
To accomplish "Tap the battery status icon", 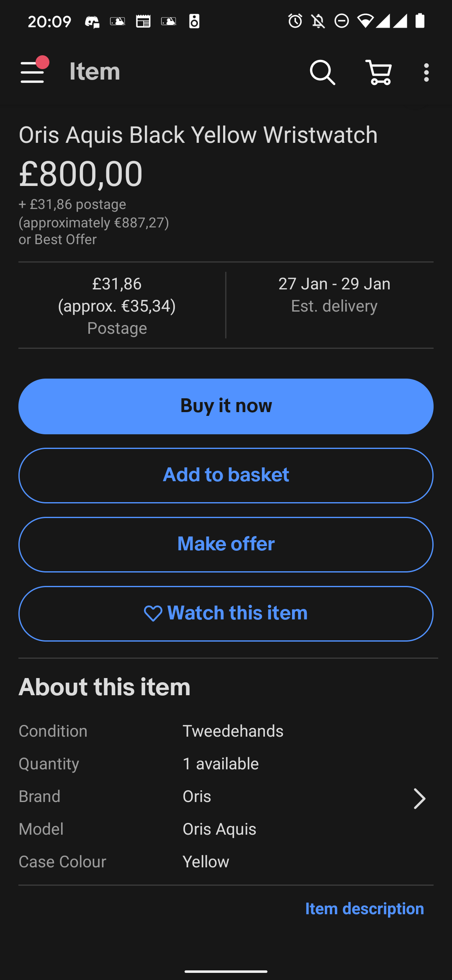I will [420, 21].
